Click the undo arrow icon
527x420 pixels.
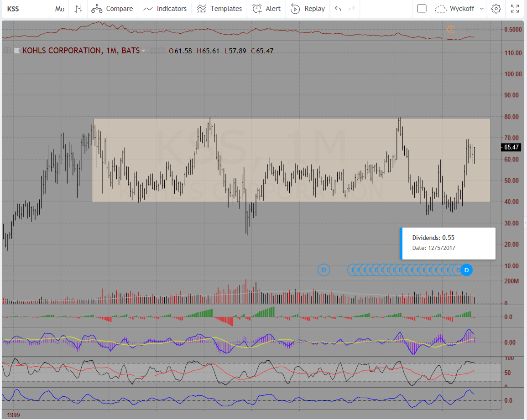(x=338, y=9)
